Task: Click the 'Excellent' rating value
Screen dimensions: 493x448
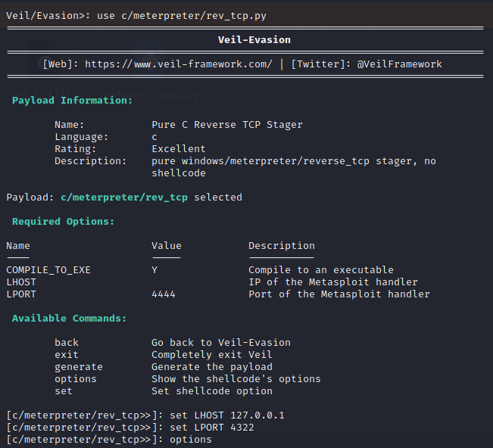Action: point(179,149)
